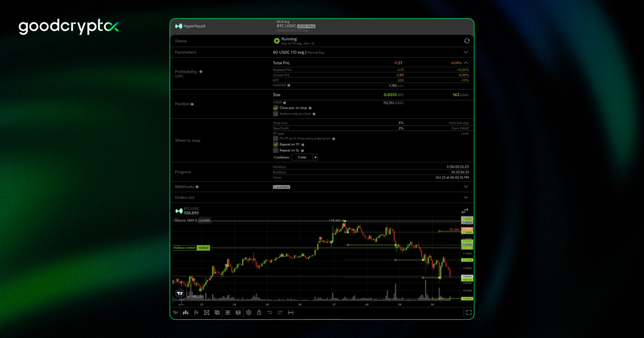This screenshot has height=338, width=644.
Task: Open the fx indicators menu
Action: tap(196, 313)
